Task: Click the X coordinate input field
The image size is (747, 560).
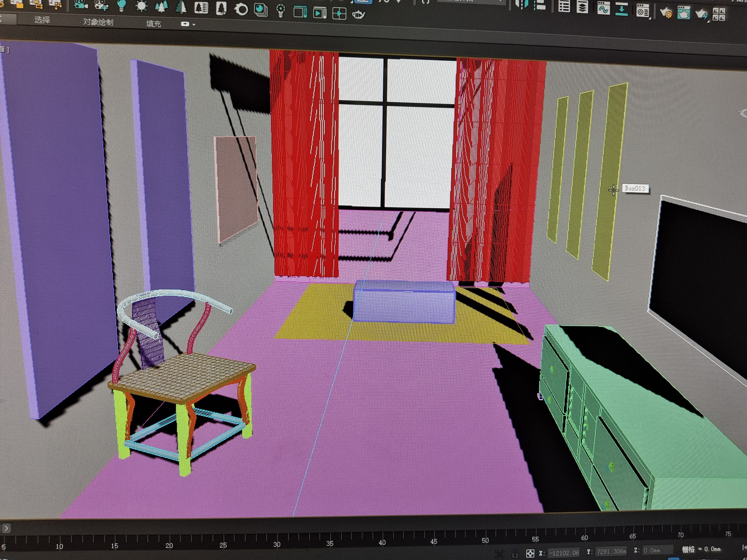Action: click(563, 553)
